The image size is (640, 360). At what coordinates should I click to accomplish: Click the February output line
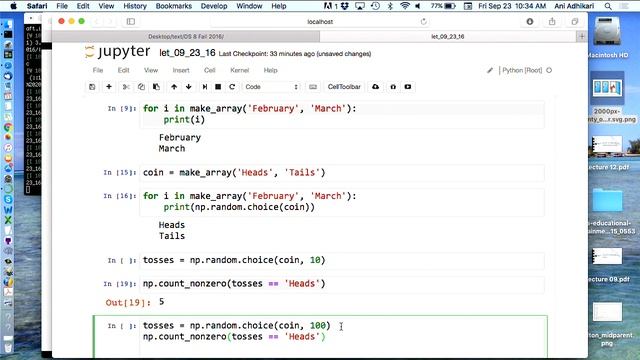180,138
